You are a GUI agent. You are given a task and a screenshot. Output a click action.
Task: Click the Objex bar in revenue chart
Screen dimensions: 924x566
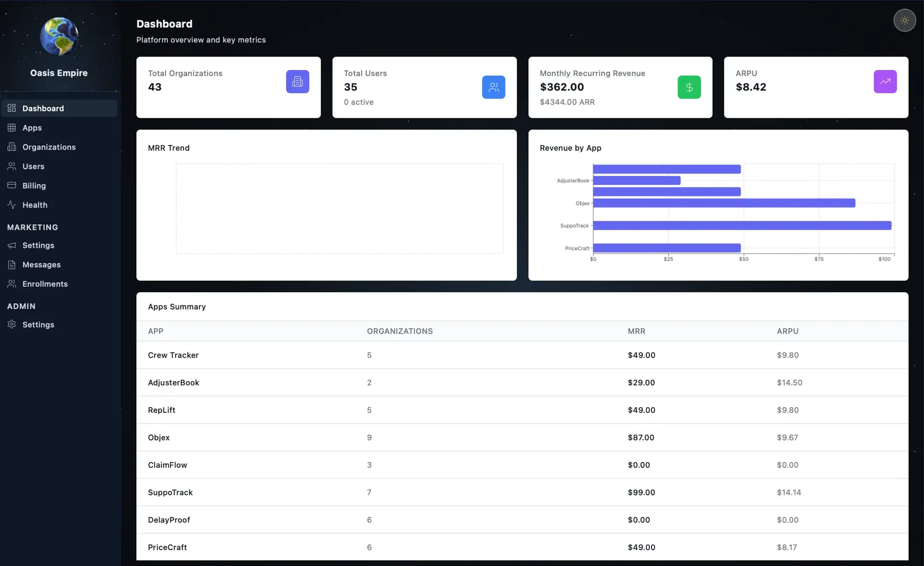(x=724, y=203)
